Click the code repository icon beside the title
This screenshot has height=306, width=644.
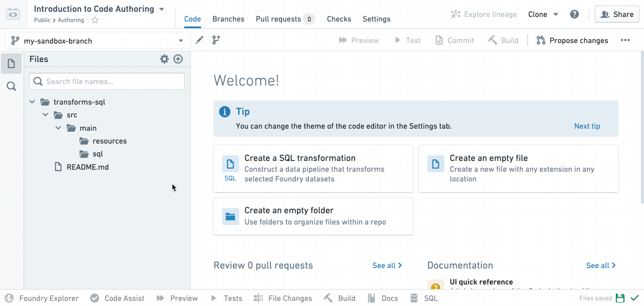(x=13, y=14)
